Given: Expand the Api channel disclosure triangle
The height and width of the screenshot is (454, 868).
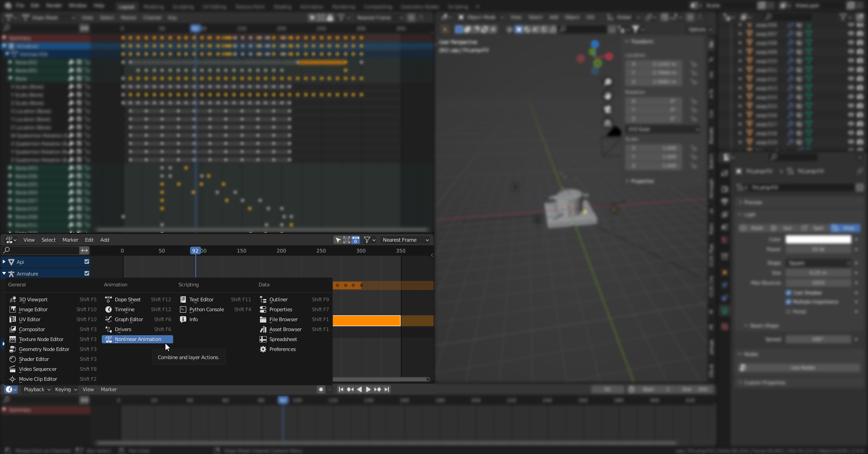Looking at the screenshot, I should 4,262.
